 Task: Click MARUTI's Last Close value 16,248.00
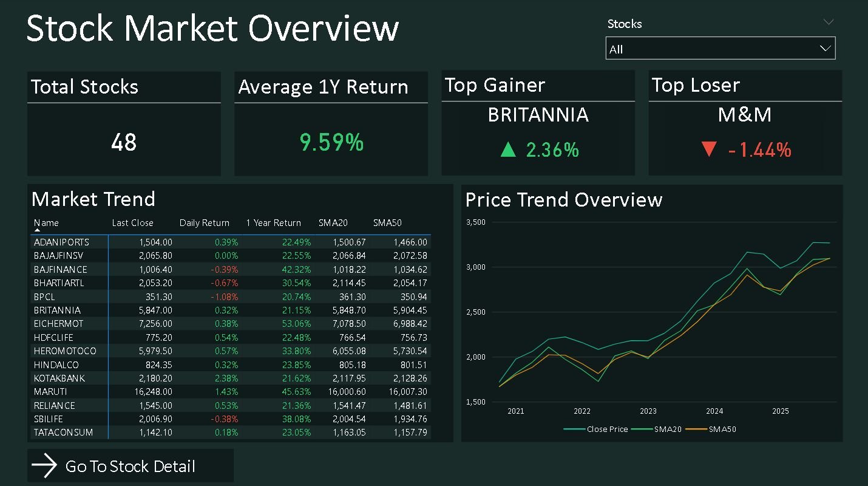click(153, 392)
